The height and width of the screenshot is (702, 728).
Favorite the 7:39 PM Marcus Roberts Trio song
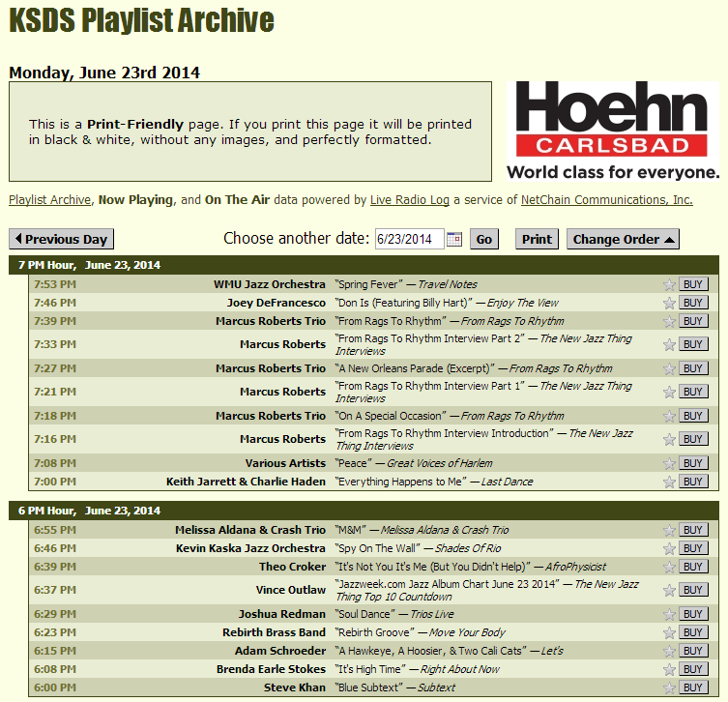tap(669, 321)
